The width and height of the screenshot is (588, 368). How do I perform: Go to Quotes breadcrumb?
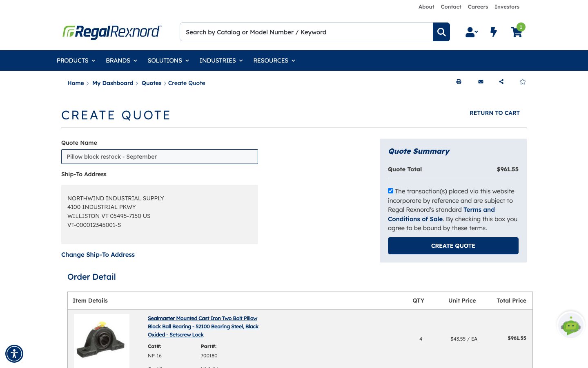pyautogui.click(x=151, y=83)
